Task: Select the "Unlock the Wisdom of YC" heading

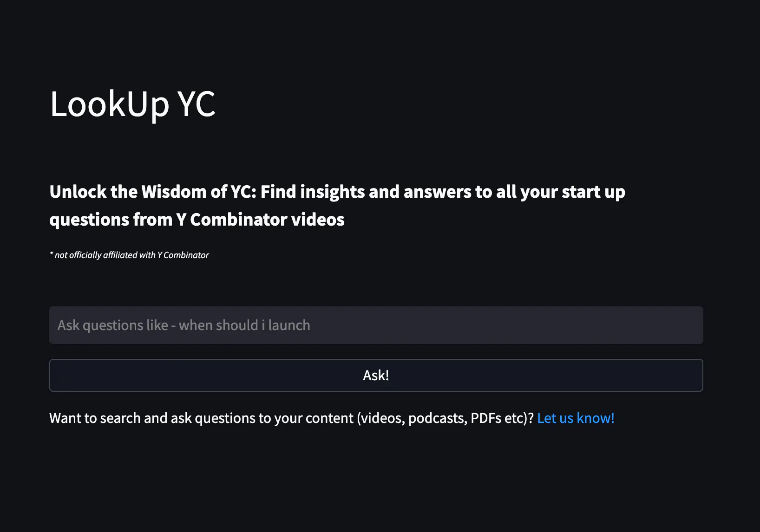Action: tap(337, 206)
